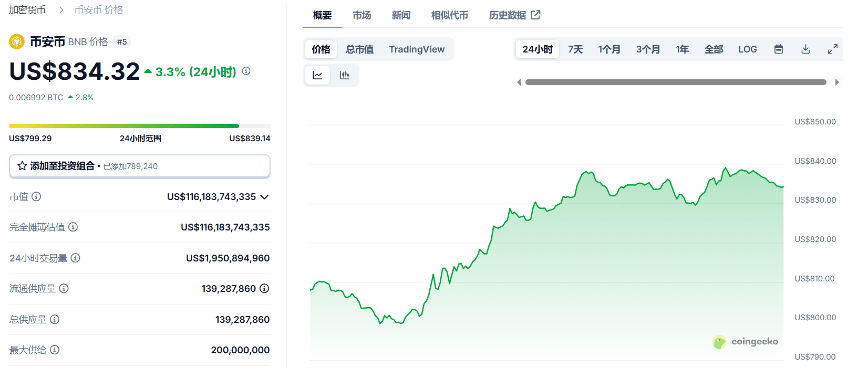Select the 总市值 chart toggle
This screenshot has height=368, width=868.
pos(360,49)
